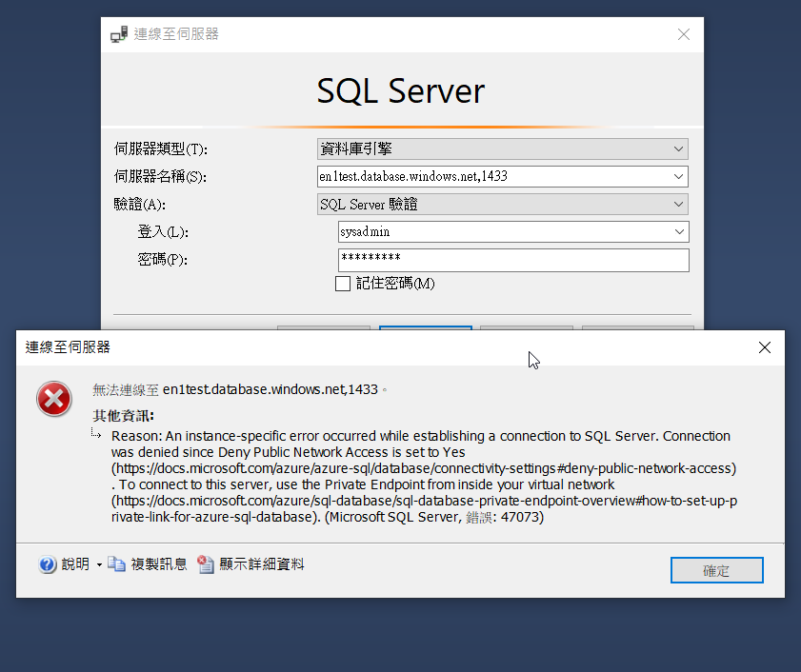Click the 確定 OK button
This screenshot has width=801, height=672.
click(x=717, y=570)
